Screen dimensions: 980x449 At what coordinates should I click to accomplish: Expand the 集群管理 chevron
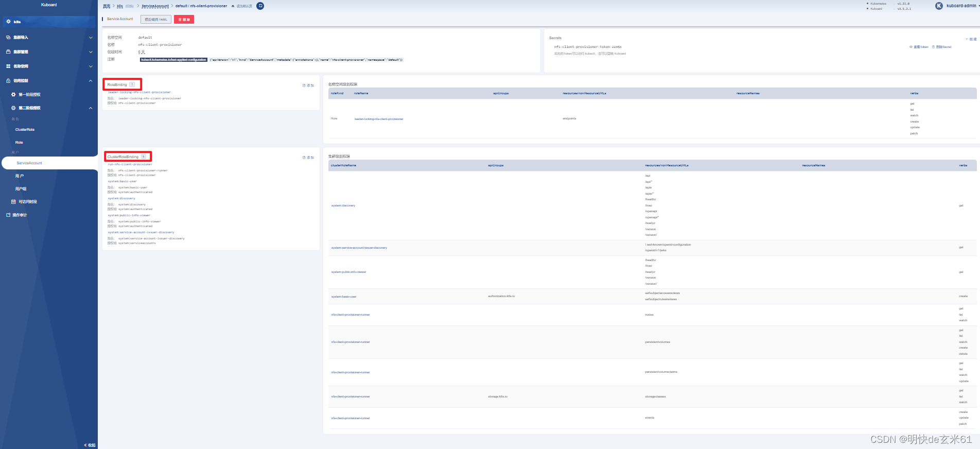91,52
